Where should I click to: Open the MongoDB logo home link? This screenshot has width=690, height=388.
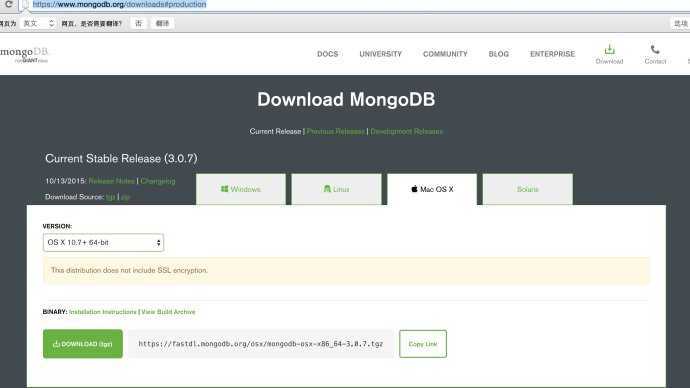pyautogui.click(x=24, y=55)
